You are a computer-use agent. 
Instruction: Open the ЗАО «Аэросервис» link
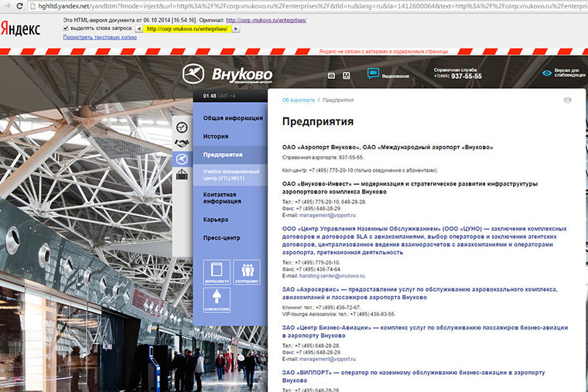[420, 294]
